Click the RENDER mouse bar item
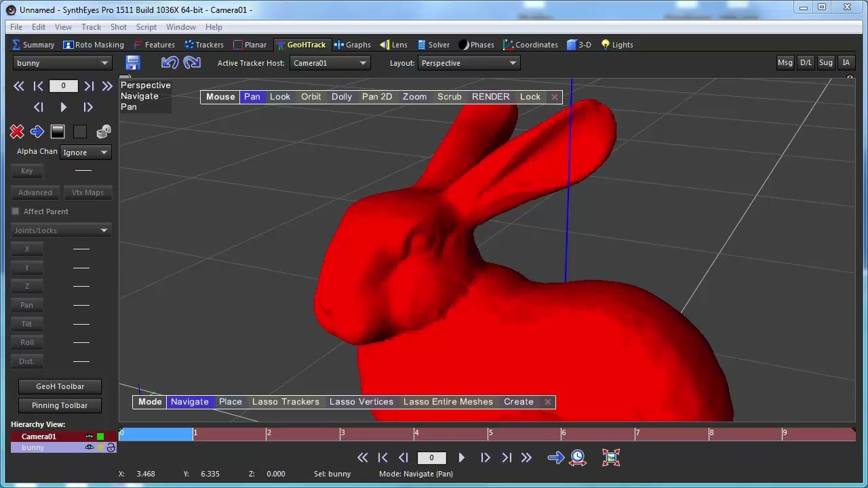Image resolution: width=868 pixels, height=488 pixels. (491, 97)
